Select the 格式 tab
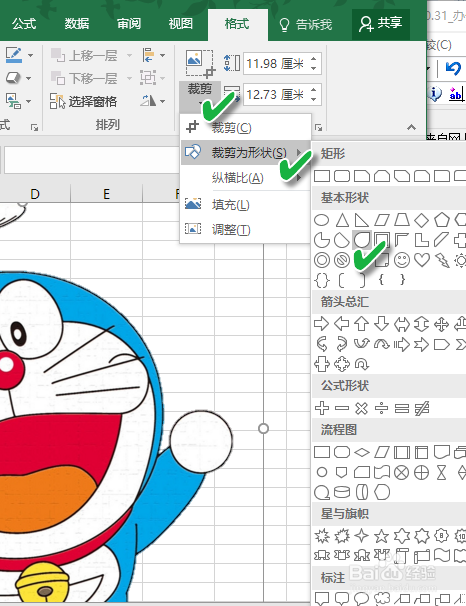The image size is (466, 606). coord(237,24)
